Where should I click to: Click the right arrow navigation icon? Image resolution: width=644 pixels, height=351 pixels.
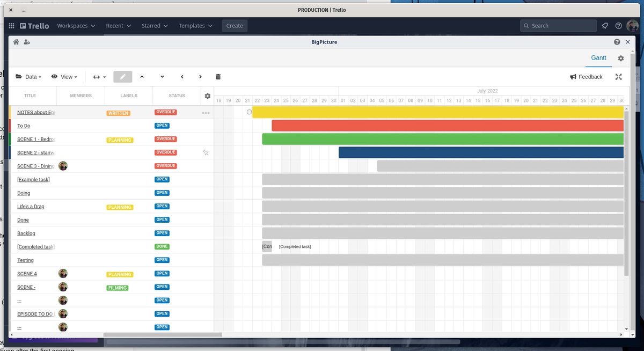point(200,77)
